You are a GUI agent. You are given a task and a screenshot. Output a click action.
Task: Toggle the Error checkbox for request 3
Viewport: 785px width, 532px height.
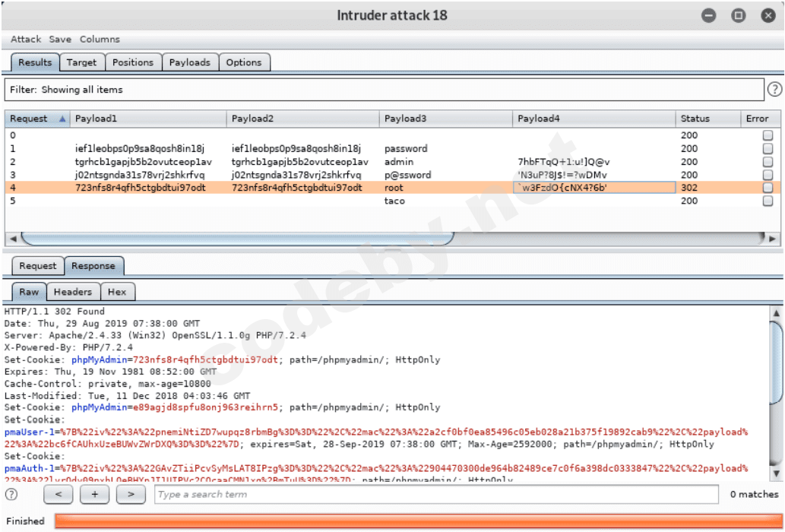(768, 175)
